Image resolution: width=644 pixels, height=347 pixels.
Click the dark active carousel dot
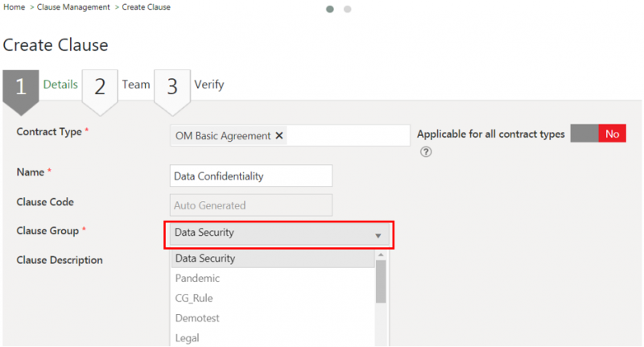coord(330,10)
